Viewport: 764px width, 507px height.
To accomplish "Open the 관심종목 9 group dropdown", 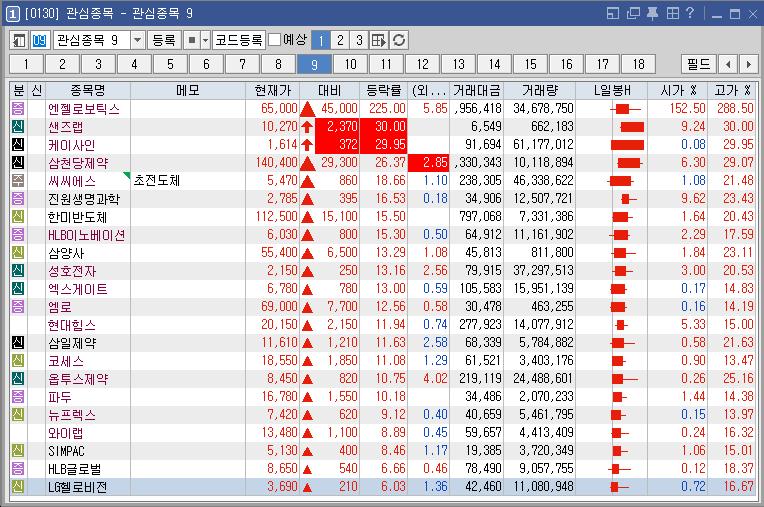I will point(137,40).
